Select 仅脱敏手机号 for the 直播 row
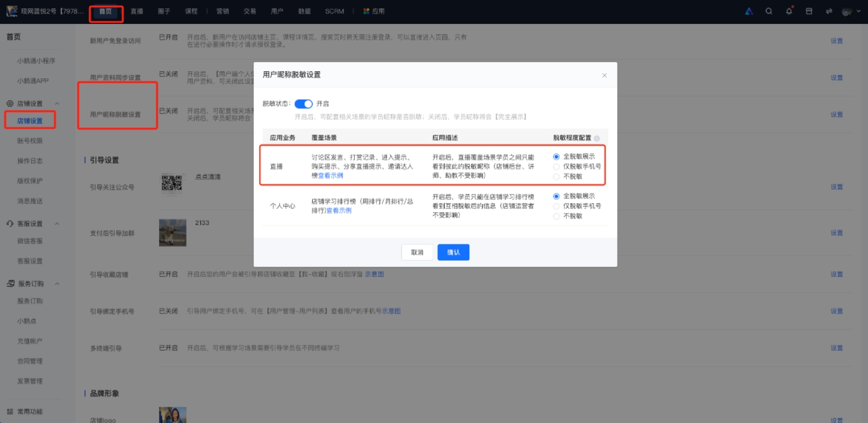Screen dimensions: 868x423 click(x=555, y=166)
